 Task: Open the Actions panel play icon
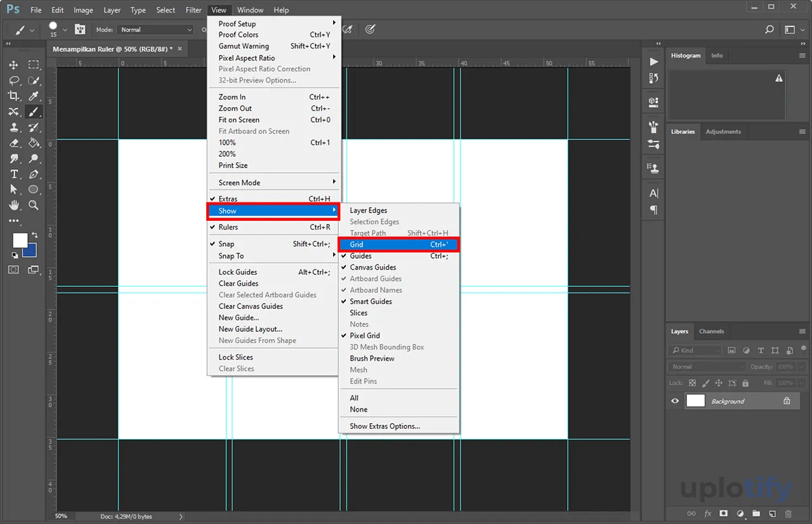click(x=653, y=62)
